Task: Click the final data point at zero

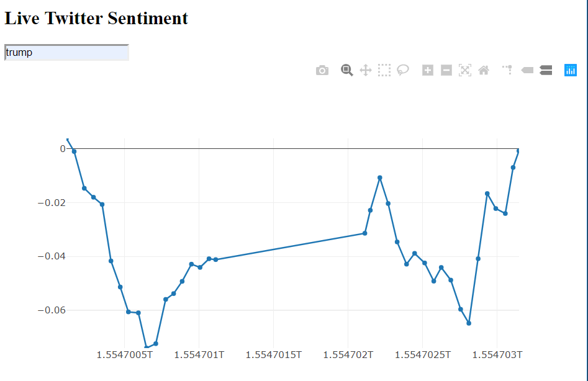Action: (518, 150)
